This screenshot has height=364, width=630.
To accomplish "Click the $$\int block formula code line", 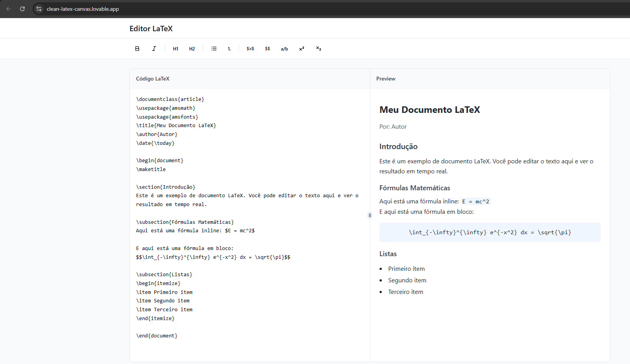I will coord(213,257).
